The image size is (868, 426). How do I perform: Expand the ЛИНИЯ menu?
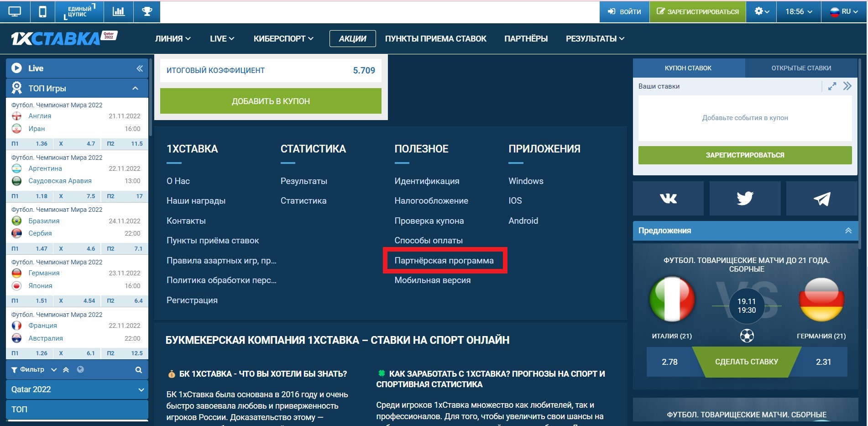point(173,39)
